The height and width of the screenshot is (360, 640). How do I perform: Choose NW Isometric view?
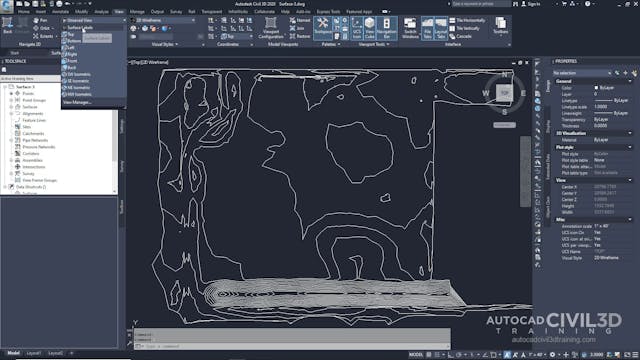tap(77, 94)
